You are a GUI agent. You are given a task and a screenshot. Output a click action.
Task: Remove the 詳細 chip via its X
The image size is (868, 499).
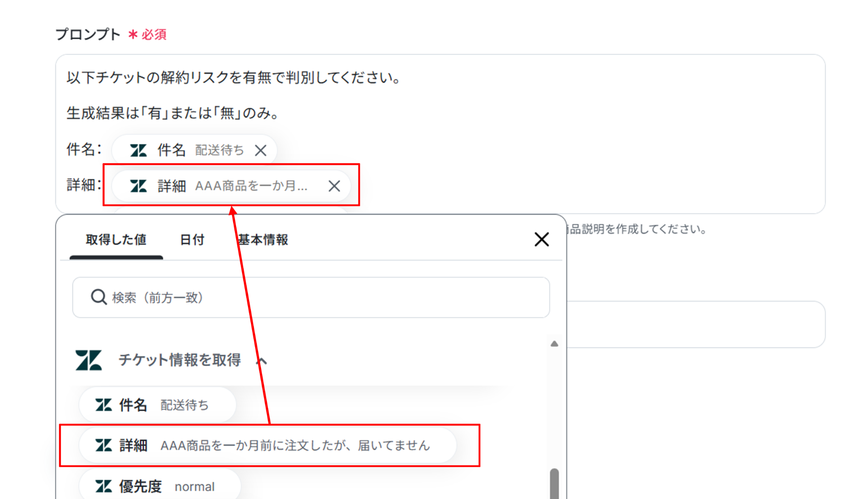click(x=334, y=186)
